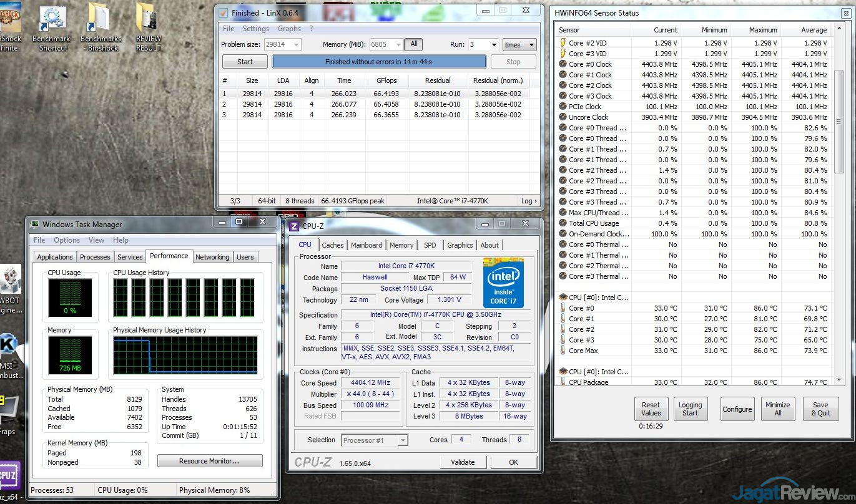
Task: Open the Problem size dropdown in LinX
Action: tap(295, 45)
